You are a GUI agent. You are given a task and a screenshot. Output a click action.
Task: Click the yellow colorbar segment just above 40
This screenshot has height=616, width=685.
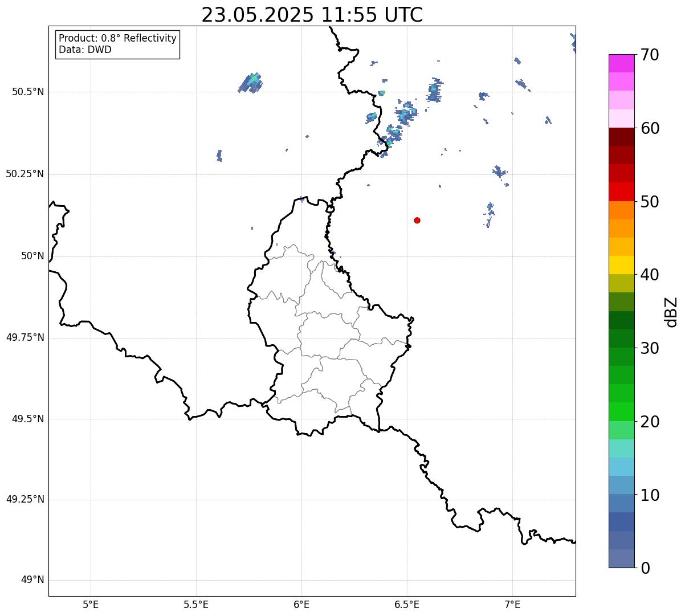tap(621, 265)
